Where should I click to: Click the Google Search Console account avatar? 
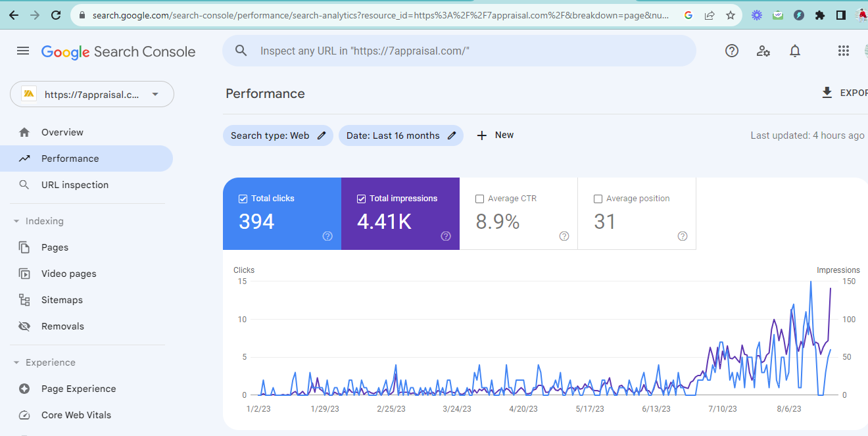[865, 51]
